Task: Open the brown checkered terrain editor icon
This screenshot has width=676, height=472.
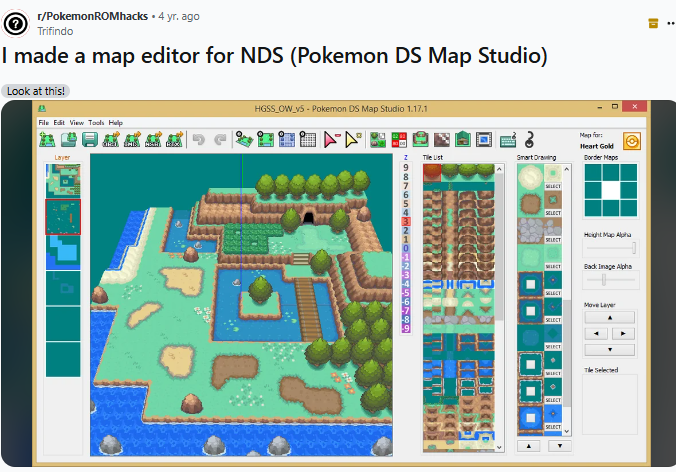Action: [441, 140]
